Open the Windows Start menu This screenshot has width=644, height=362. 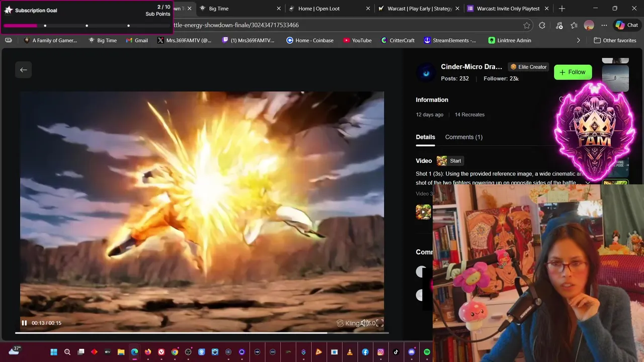pyautogui.click(x=54, y=352)
